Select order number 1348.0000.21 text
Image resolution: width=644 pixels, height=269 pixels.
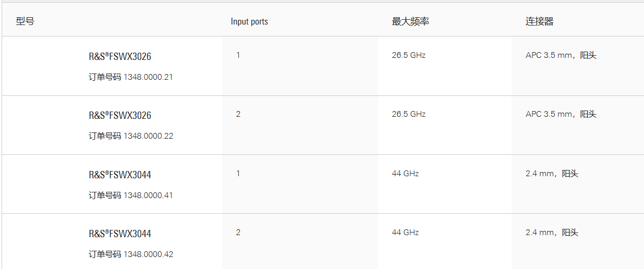pyautogui.click(x=148, y=77)
